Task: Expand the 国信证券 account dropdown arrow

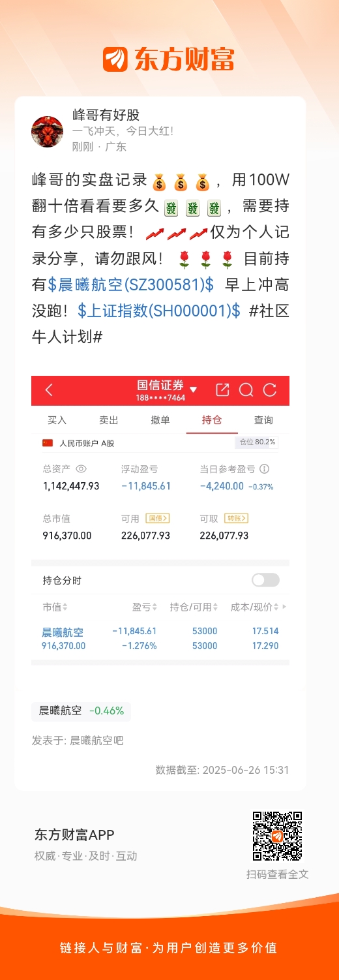Action: [193, 390]
